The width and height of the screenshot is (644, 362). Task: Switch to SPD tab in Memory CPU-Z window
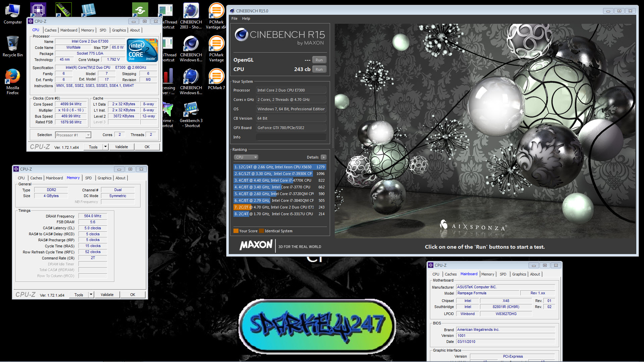pyautogui.click(x=89, y=178)
